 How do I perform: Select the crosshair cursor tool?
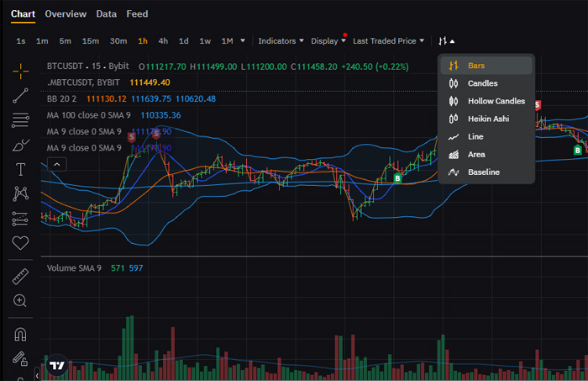tap(20, 71)
